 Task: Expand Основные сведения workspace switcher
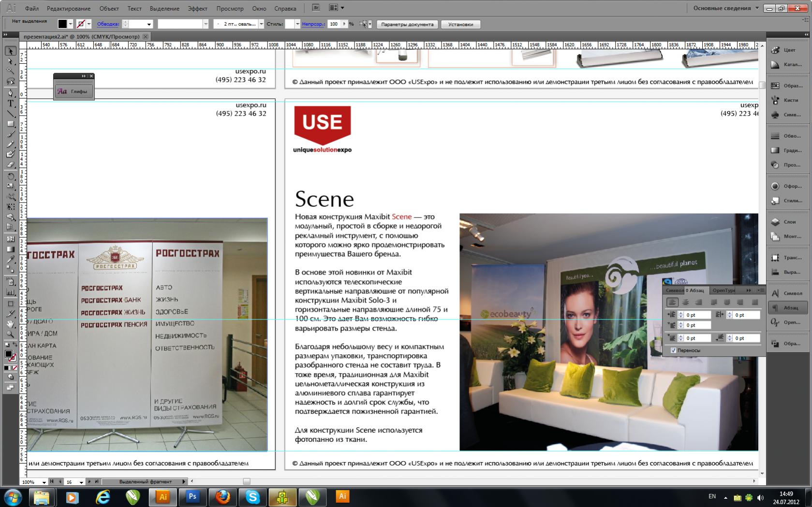click(x=726, y=8)
